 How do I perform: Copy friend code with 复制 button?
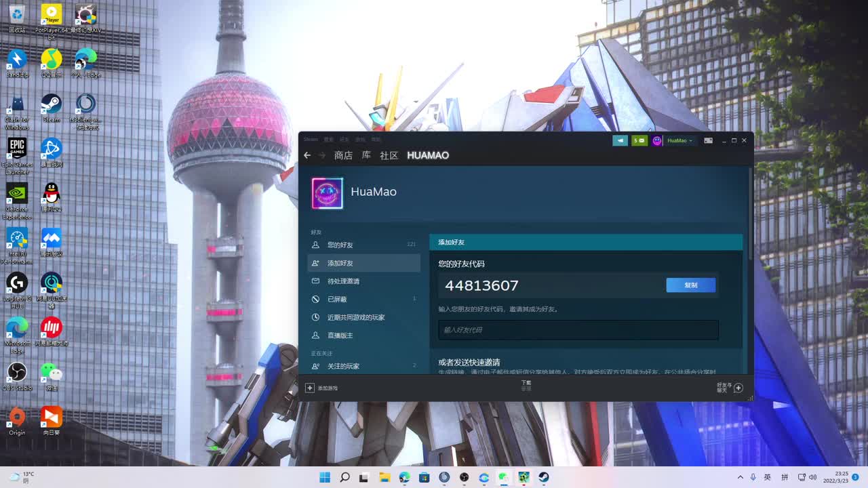tap(690, 285)
